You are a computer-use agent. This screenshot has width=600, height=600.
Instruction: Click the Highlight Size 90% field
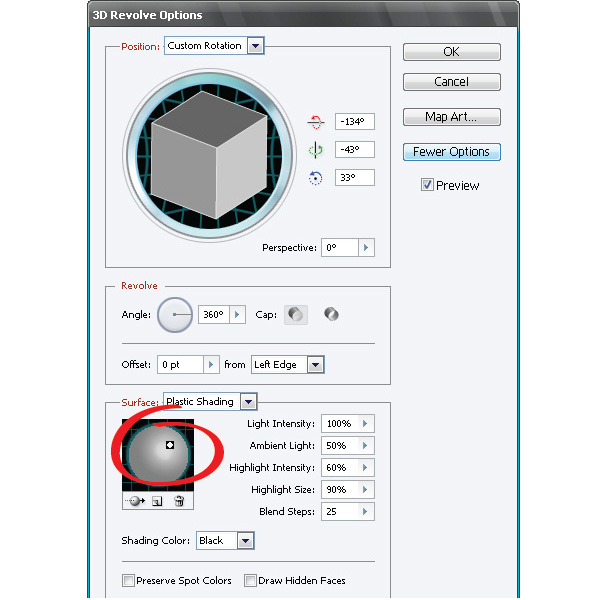[x=340, y=489]
